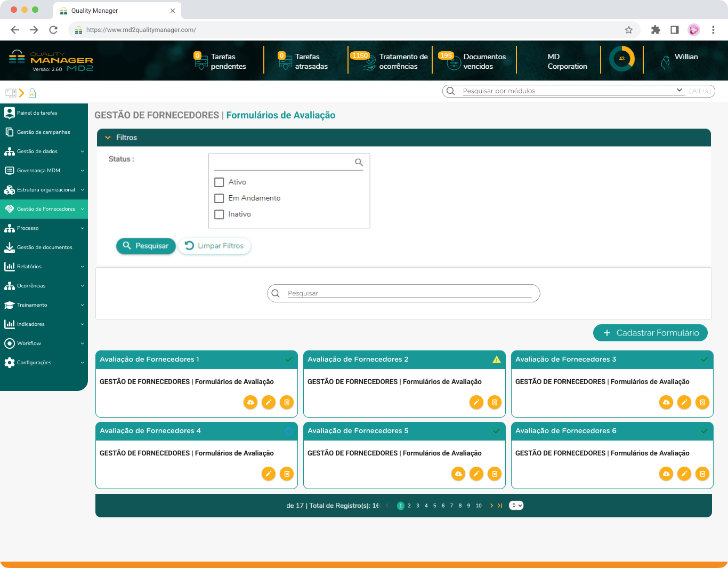Click the Limpar Filtros button
Viewport: 728px width, 568px height.
click(x=214, y=246)
